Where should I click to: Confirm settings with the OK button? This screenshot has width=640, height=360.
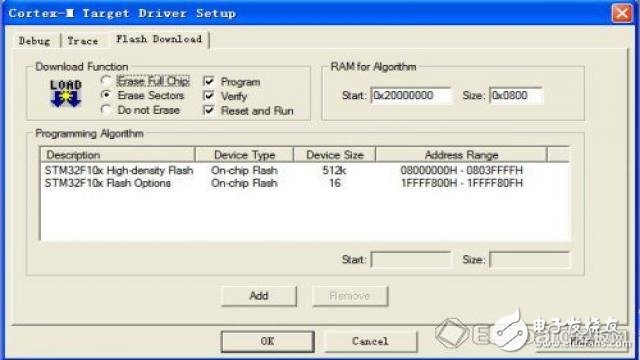point(268,341)
